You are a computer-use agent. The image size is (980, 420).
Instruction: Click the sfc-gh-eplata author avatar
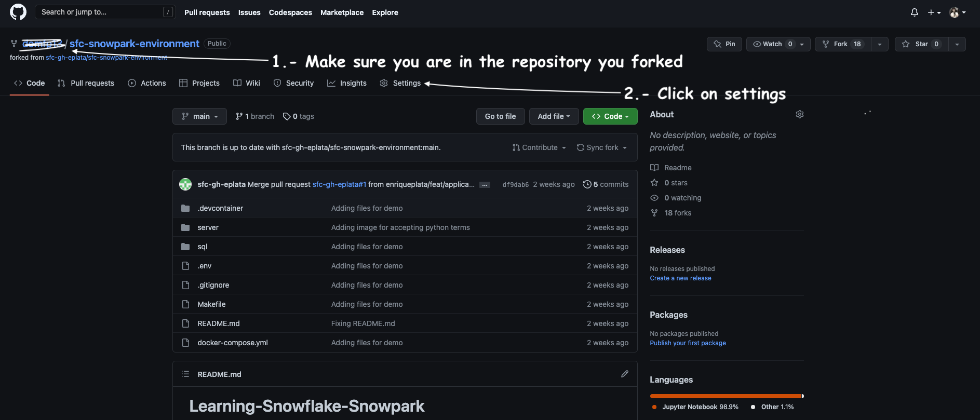[x=185, y=184]
